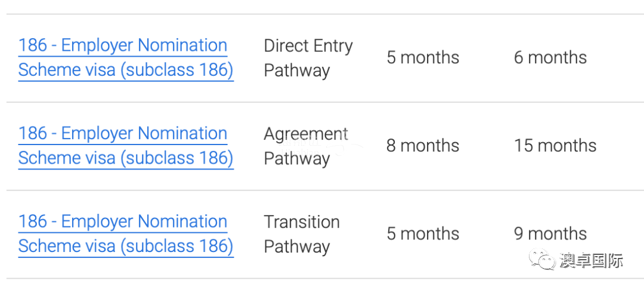Select the 'Direct Entry' text in the stream column

[x=308, y=45]
